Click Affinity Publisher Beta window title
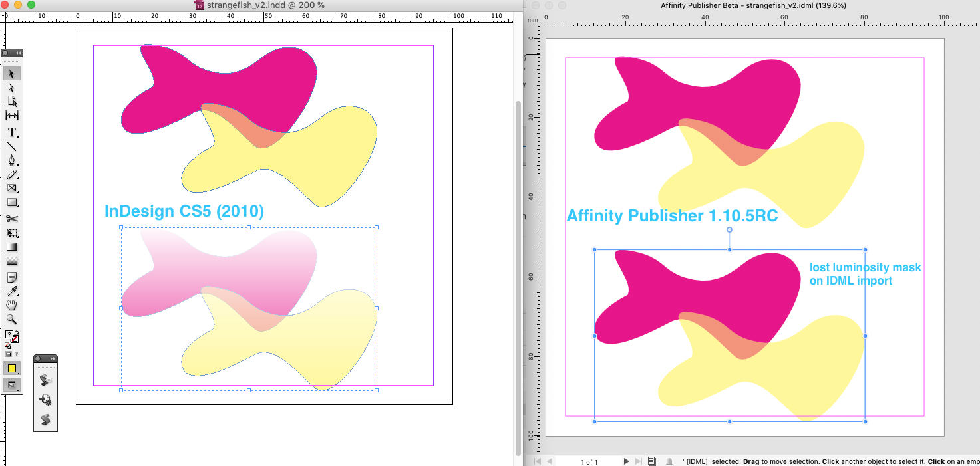This screenshot has height=466, width=980. 753,5
